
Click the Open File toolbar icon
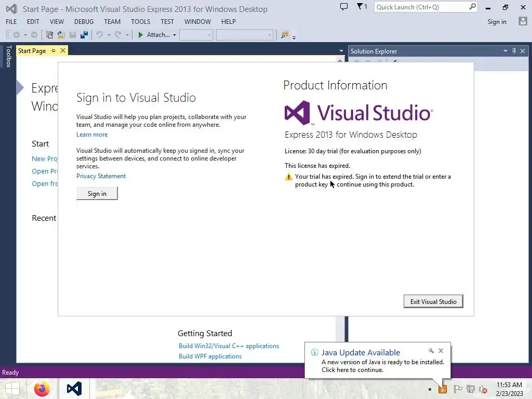(61, 35)
